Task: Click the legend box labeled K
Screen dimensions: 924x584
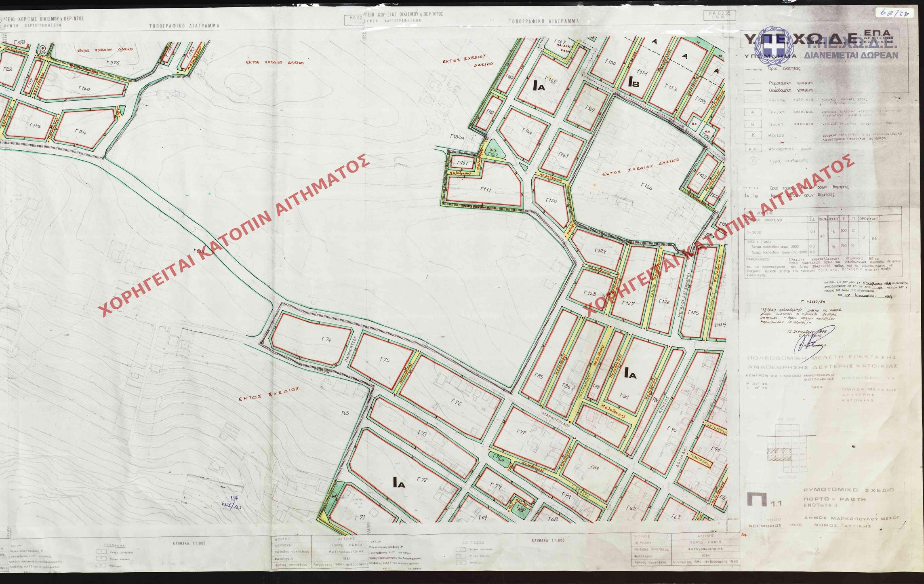Action: tap(752, 136)
